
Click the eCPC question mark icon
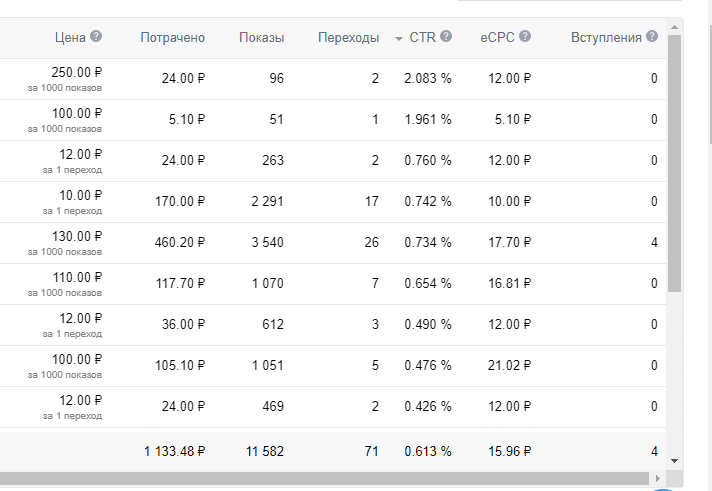(x=524, y=37)
